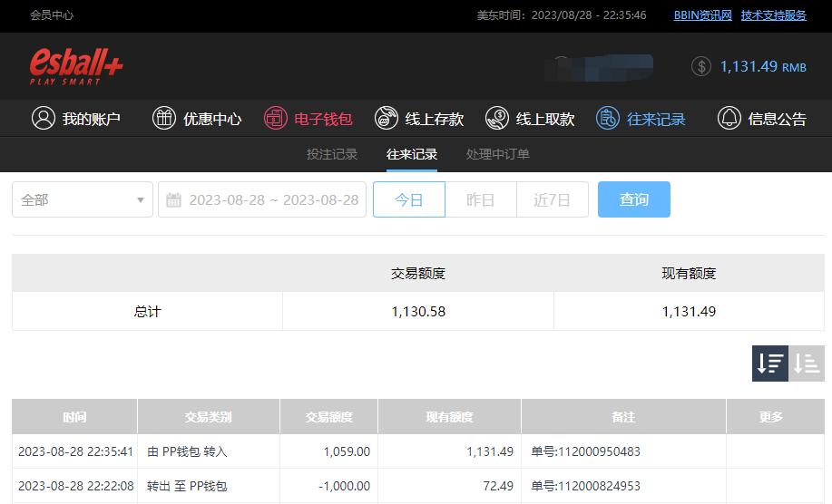The height and width of the screenshot is (504, 832).
Task: Click the esball+ logo
Action: [76, 66]
